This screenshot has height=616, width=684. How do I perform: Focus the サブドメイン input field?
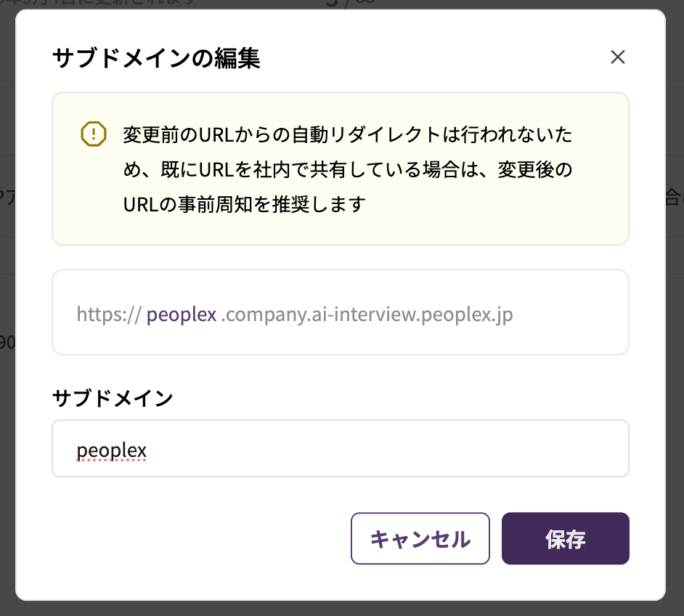(340, 449)
